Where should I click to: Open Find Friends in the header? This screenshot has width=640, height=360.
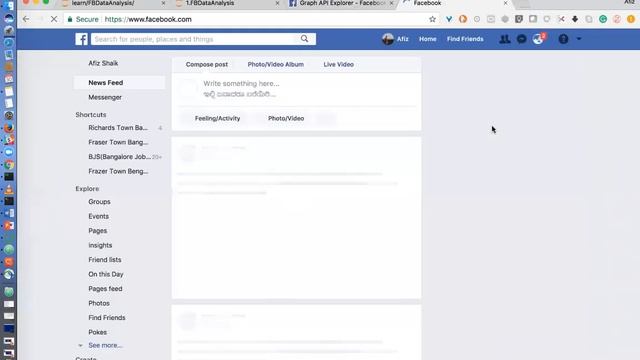[x=465, y=39]
